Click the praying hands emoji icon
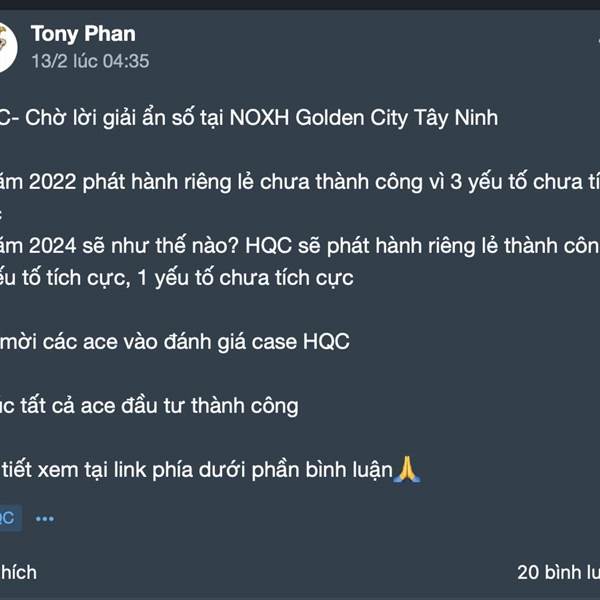600x600 pixels. (408, 468)
